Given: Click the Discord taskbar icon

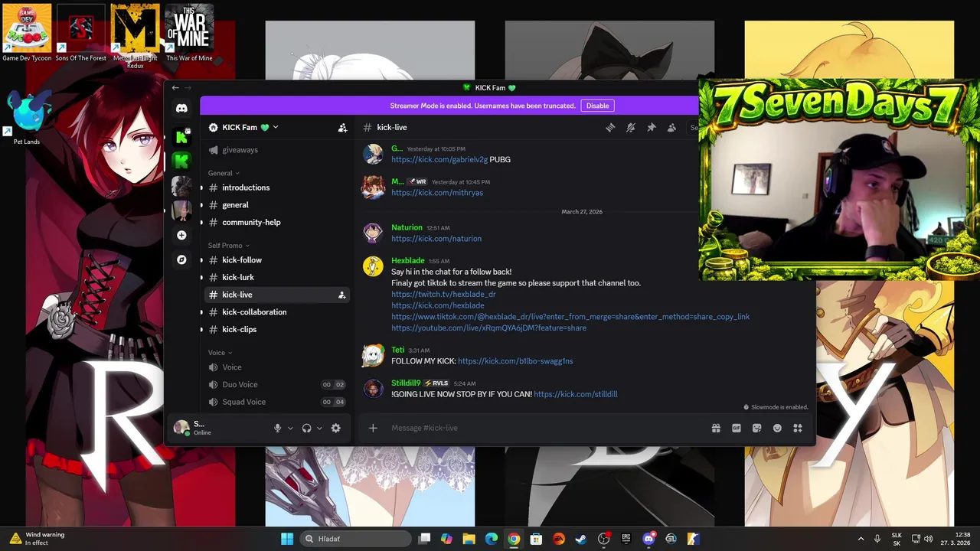Looking at the screenshot, I should 648,539.
